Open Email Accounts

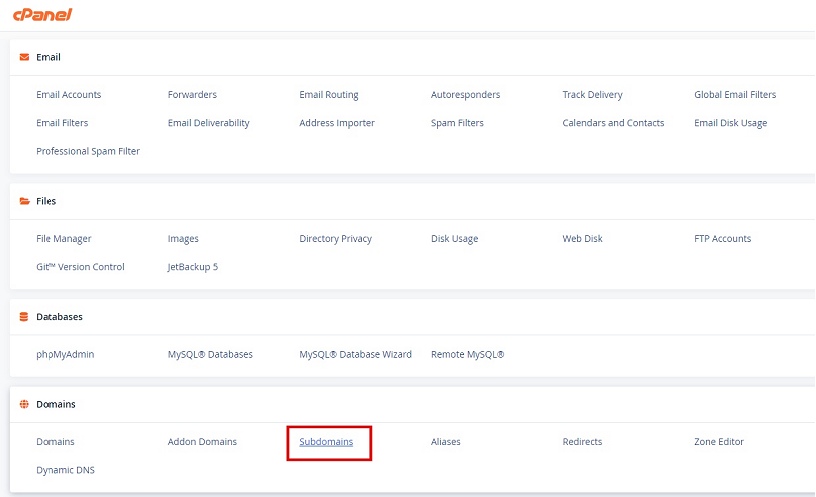[x=68, y=95]
